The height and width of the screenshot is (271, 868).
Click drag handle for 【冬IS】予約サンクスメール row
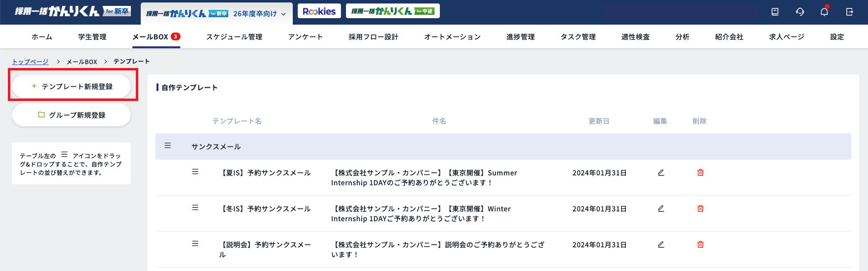pos(195,208)
